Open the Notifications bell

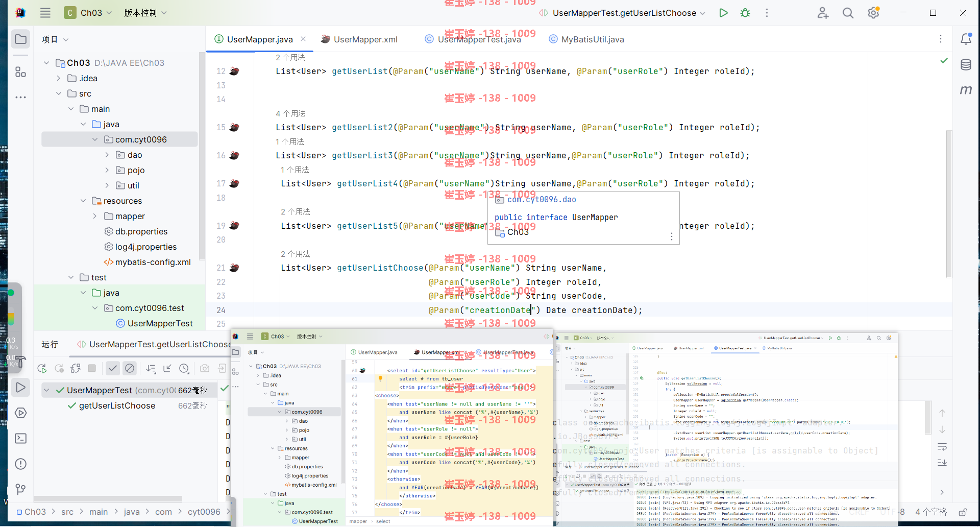[x=966, y=39]
